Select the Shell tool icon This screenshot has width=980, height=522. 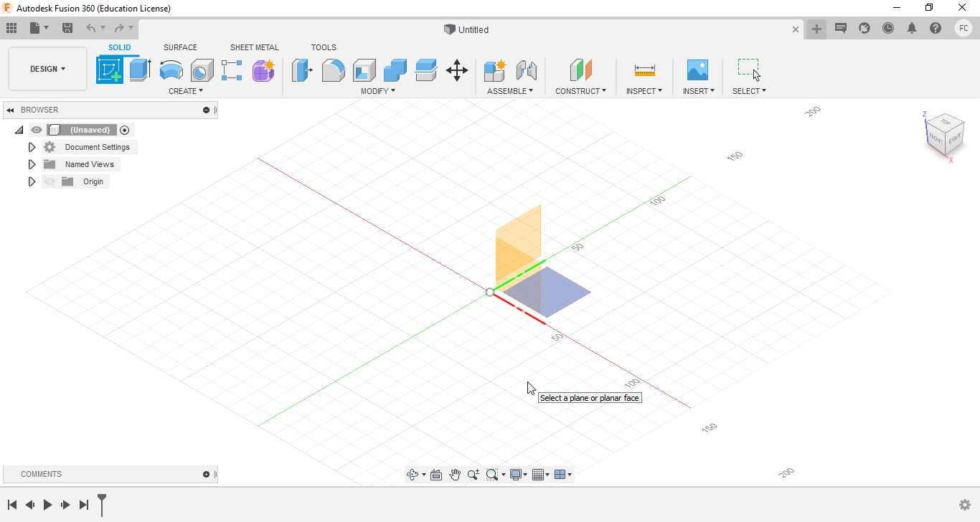pyautogui.click(x=364, y=70)
